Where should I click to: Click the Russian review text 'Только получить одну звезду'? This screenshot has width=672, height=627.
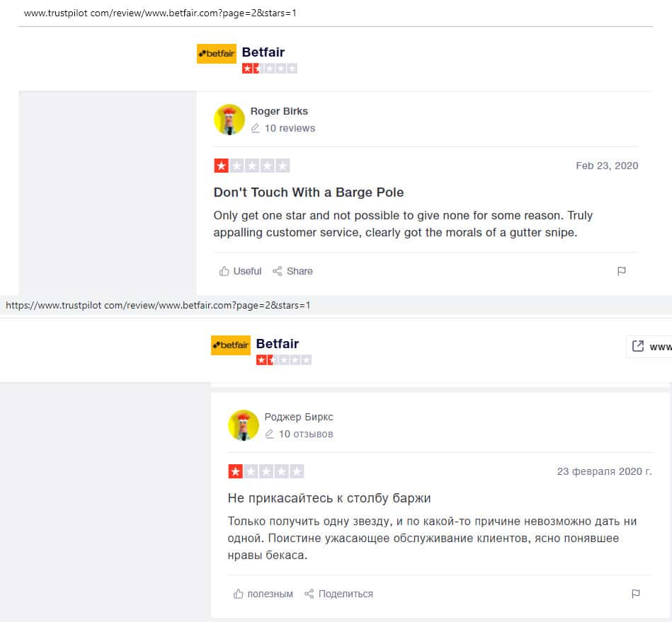click(309, 522)
